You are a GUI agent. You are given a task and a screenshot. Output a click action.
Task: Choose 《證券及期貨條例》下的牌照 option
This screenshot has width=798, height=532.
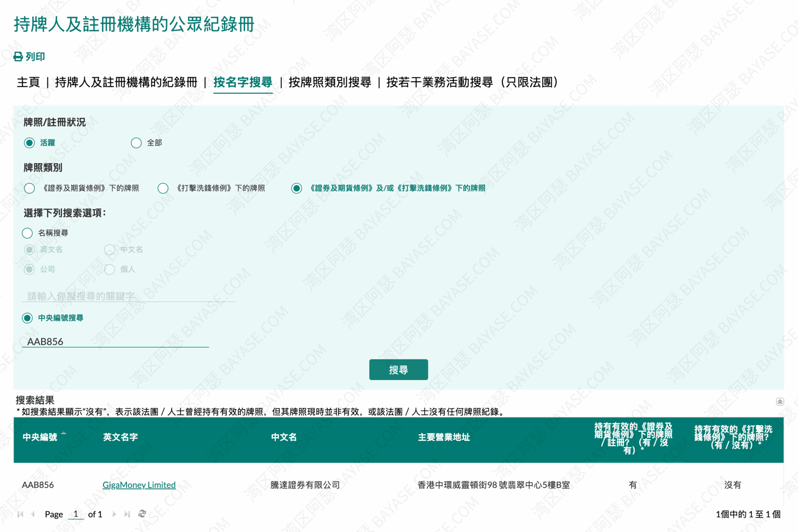29,188
